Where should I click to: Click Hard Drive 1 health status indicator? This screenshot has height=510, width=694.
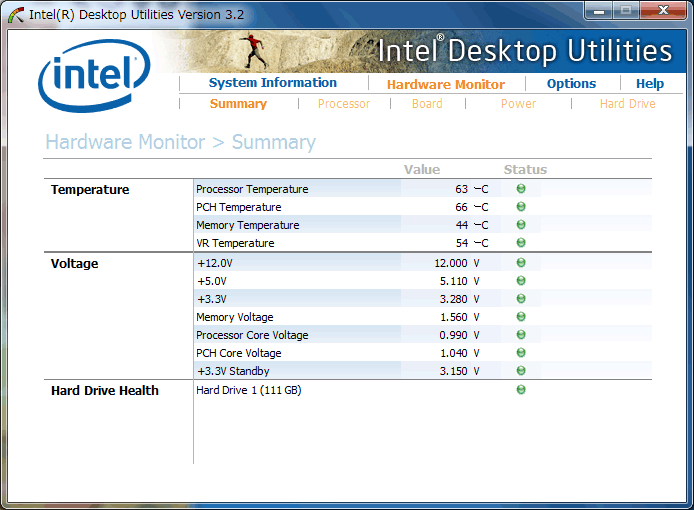tap(521, 390)
